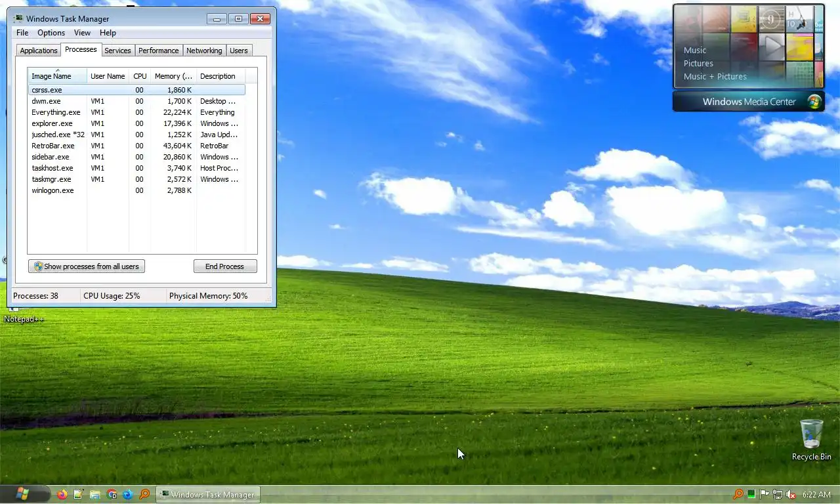Click Physical Memory: 50% status text
Viewport: 840px width, 504px height.
point(209,296)
